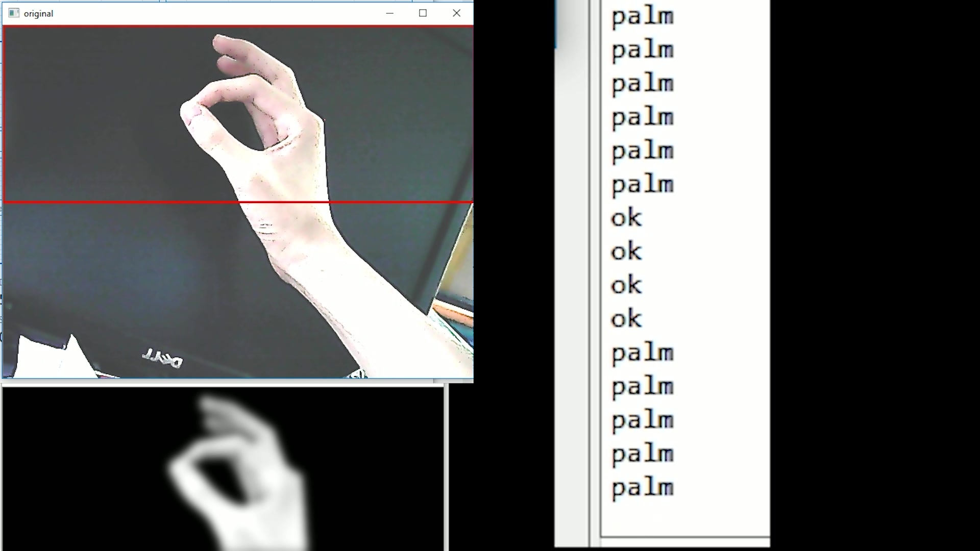
Task: Close the original camera window
Action: point(456,12)
